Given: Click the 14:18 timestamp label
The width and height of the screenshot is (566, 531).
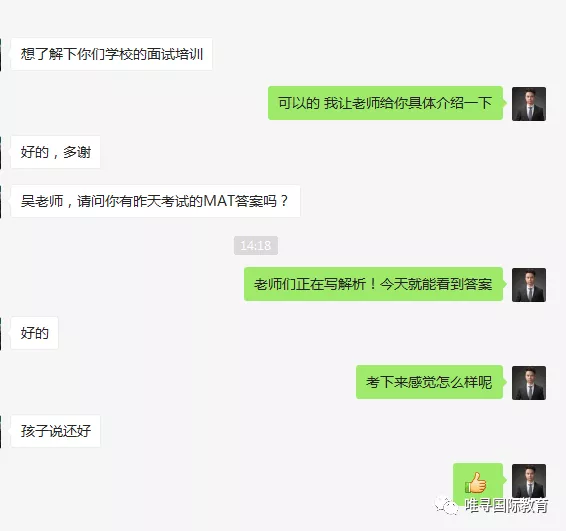Looking at the screenshot, I should click(256, 245).
